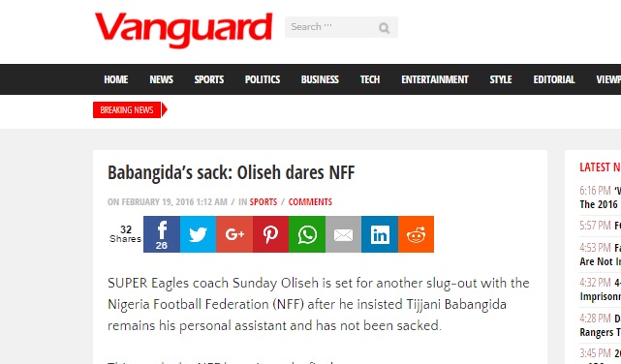Jump to article COMMENTS link
This screenshot has height=364, width=621.
(310, 201)
